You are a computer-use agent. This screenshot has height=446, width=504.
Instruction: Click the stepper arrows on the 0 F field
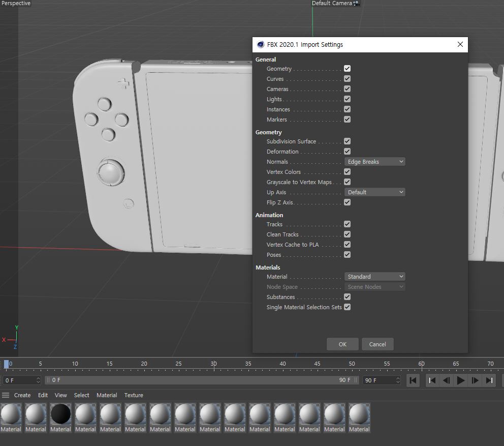(38, 380)
